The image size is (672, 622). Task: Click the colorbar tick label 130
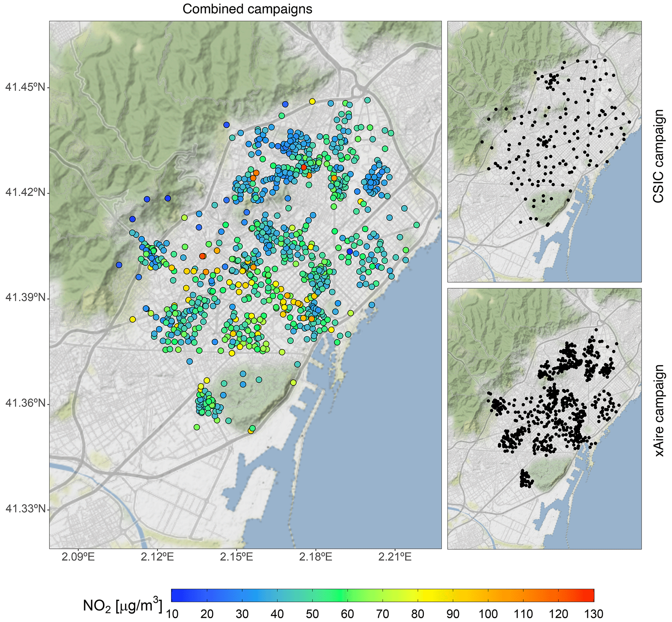click(594, 614)
